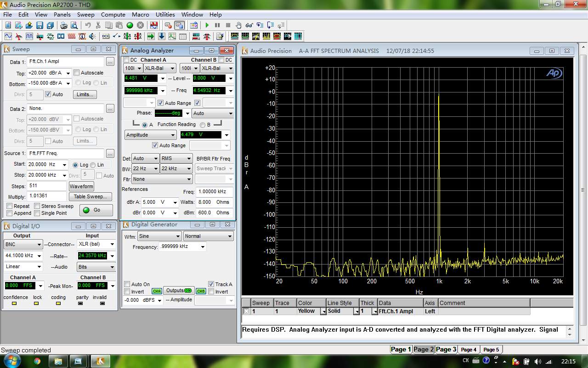Uncheck the Auto divs checkbox for Data 1
The width and height of the screenshot is (588, 368).
(48, 94)
